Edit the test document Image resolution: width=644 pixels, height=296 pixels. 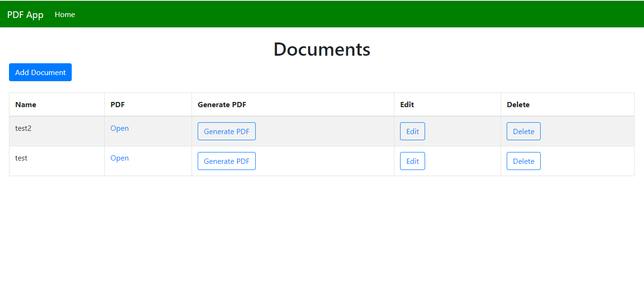pyautogui.click(x=412, y=161)
